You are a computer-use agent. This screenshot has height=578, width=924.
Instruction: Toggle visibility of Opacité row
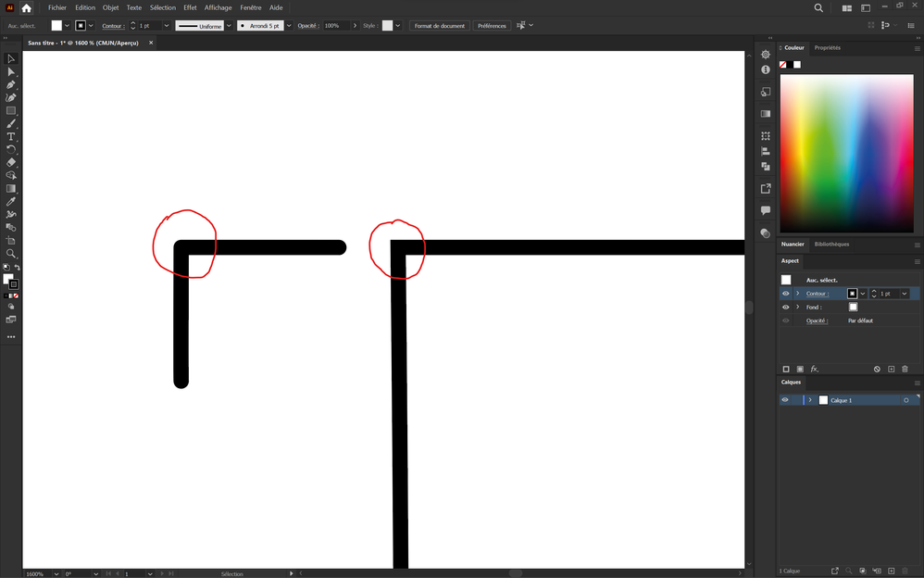click(785, 320)
